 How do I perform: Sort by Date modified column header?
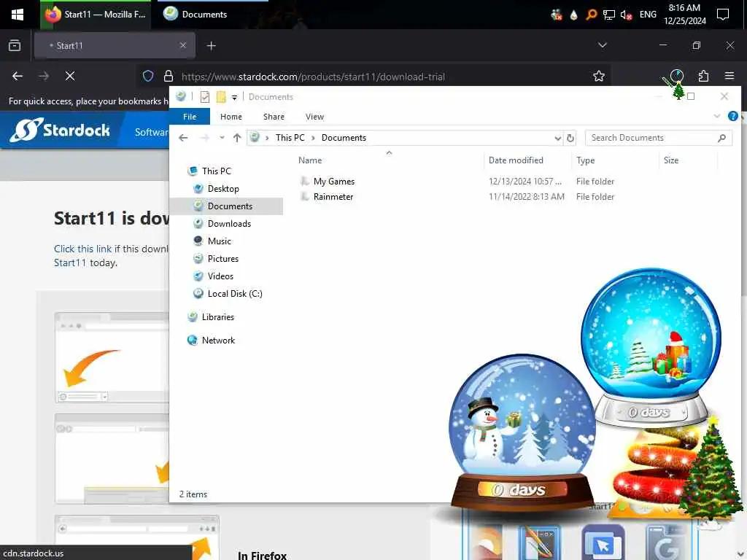click(x=527, y=160)
